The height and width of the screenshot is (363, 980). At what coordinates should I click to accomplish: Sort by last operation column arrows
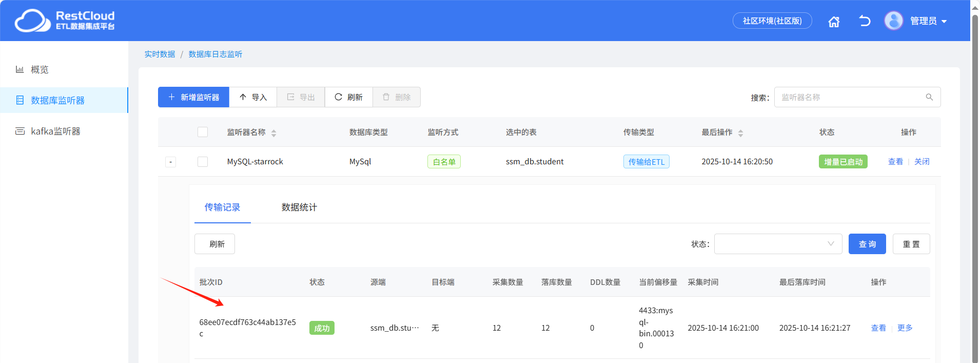740,133
